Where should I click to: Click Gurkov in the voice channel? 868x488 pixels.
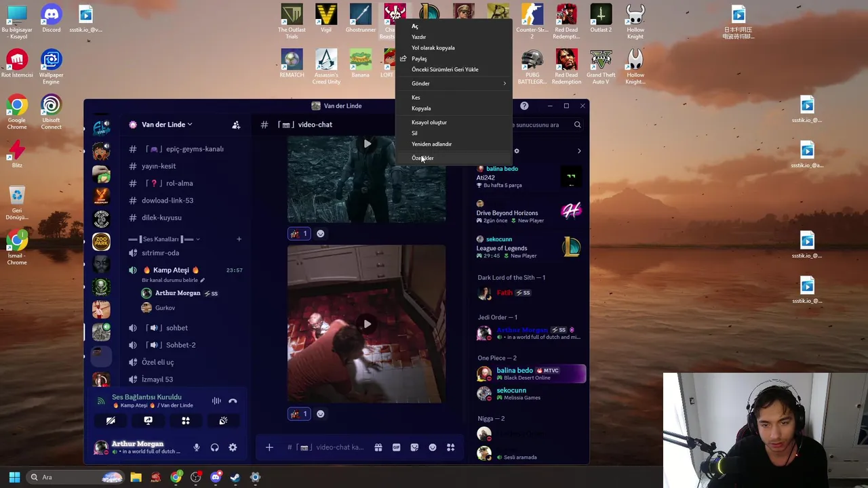pos(165,308)
